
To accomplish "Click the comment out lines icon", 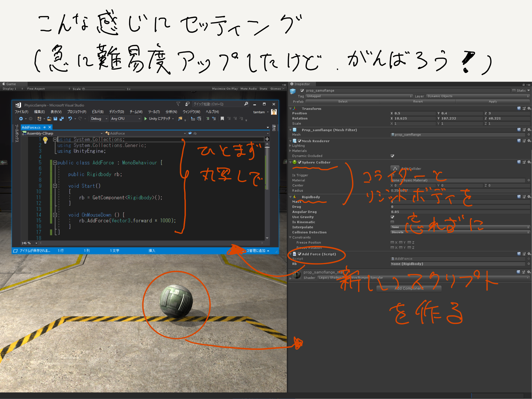I will (x=208, y=119).
